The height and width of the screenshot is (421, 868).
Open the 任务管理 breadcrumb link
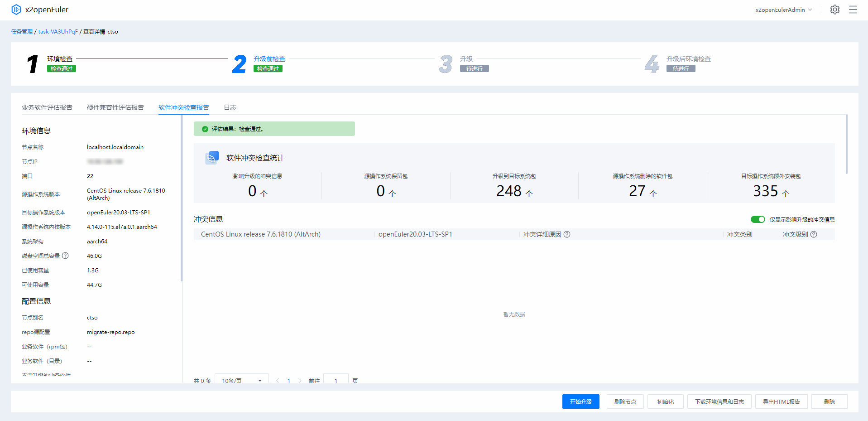(x=22, y=32)
